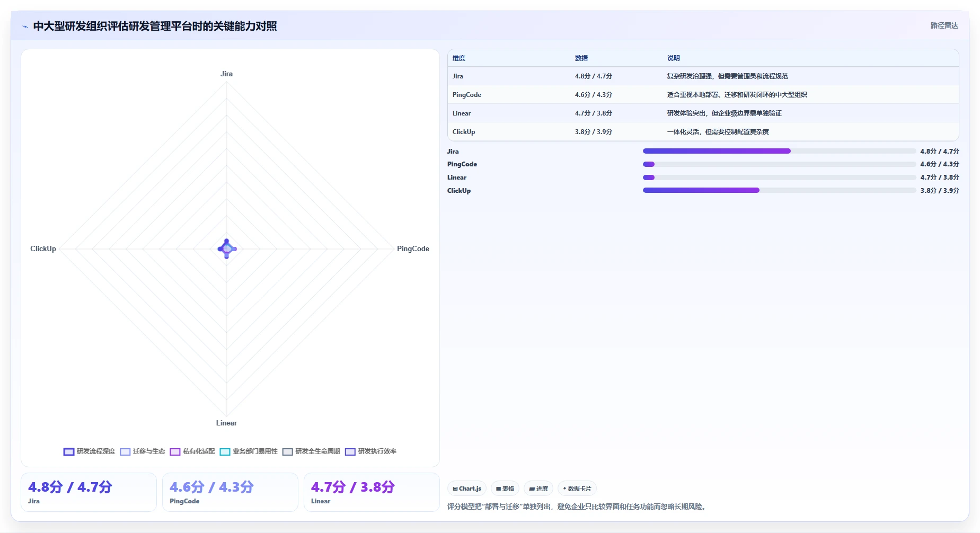980x533 pixels.
Task: Click the Jira axis label on the radar chart
Action: [226, 74]
